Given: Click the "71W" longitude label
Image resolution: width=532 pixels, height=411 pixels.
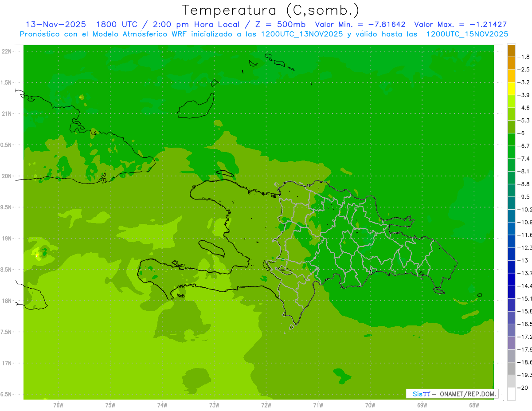Looking at the screenshot, I should click(318, 405).
